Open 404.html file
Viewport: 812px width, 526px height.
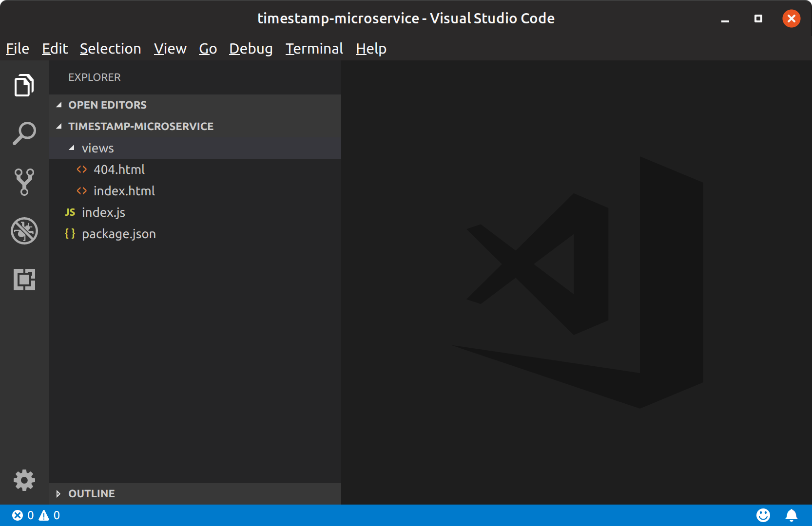click(x=119, y=169)
